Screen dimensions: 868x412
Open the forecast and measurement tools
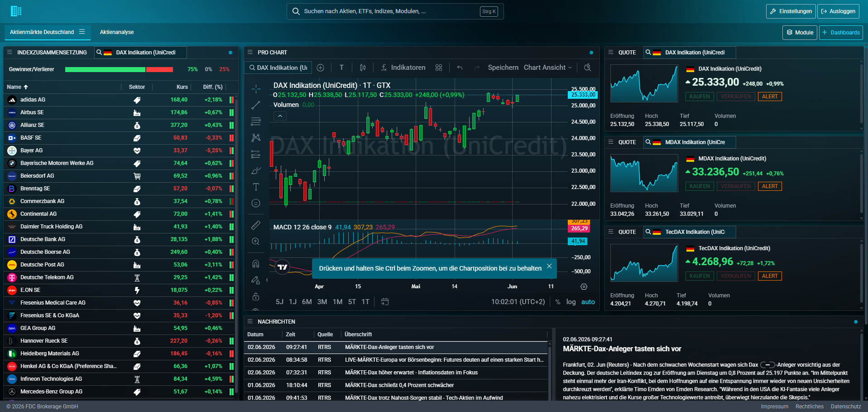[x=256, y=154]
